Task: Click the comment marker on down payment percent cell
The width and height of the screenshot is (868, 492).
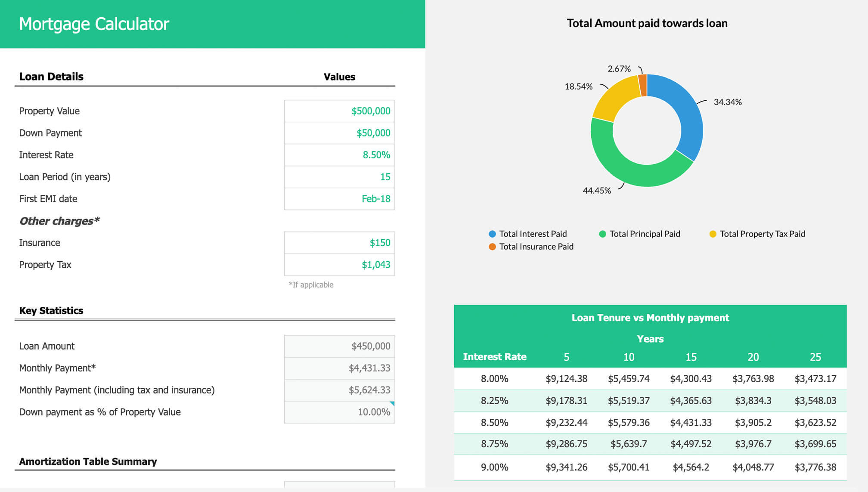Action: (x=392, y=403)
